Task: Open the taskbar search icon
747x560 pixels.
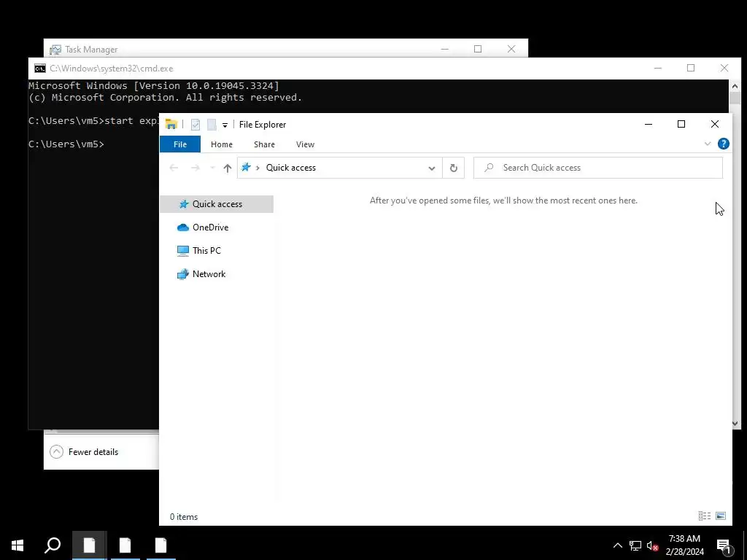Action: [x=53, y=545]
